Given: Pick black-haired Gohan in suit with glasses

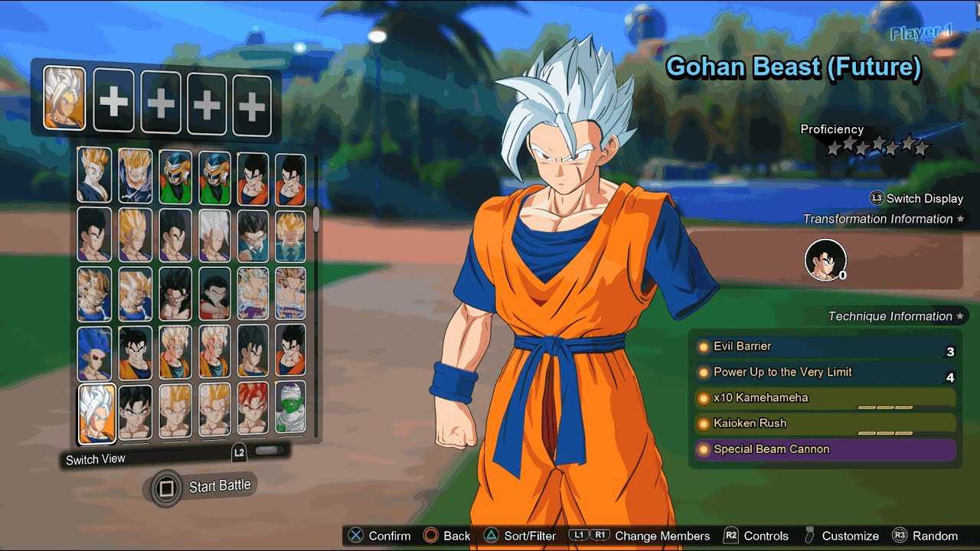Looking at the screenshot, I should tap(252, 236).
